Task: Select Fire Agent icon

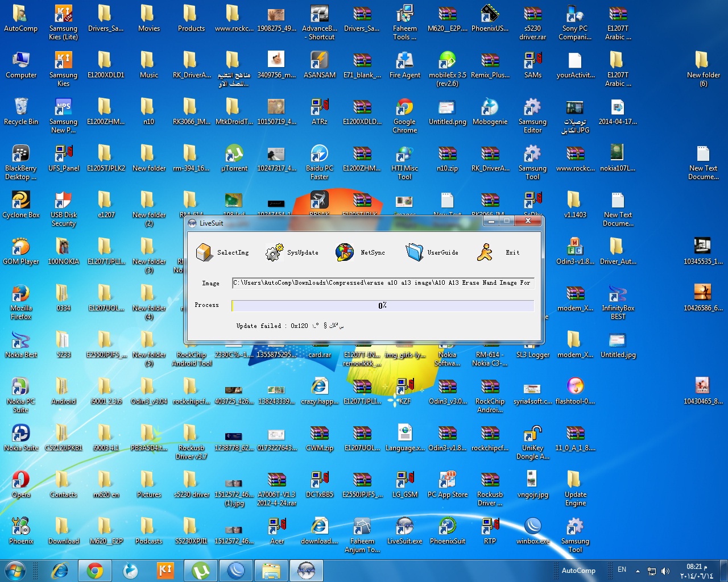Action: click(405, 65)
